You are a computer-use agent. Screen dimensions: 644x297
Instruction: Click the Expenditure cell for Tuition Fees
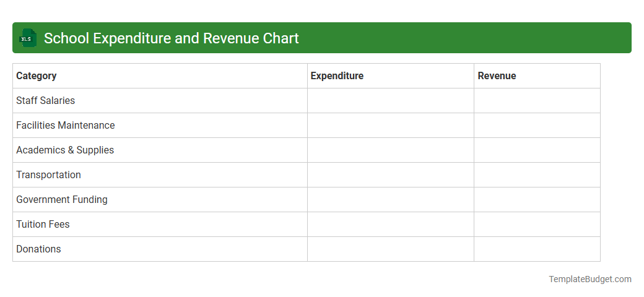click(391, 225)
